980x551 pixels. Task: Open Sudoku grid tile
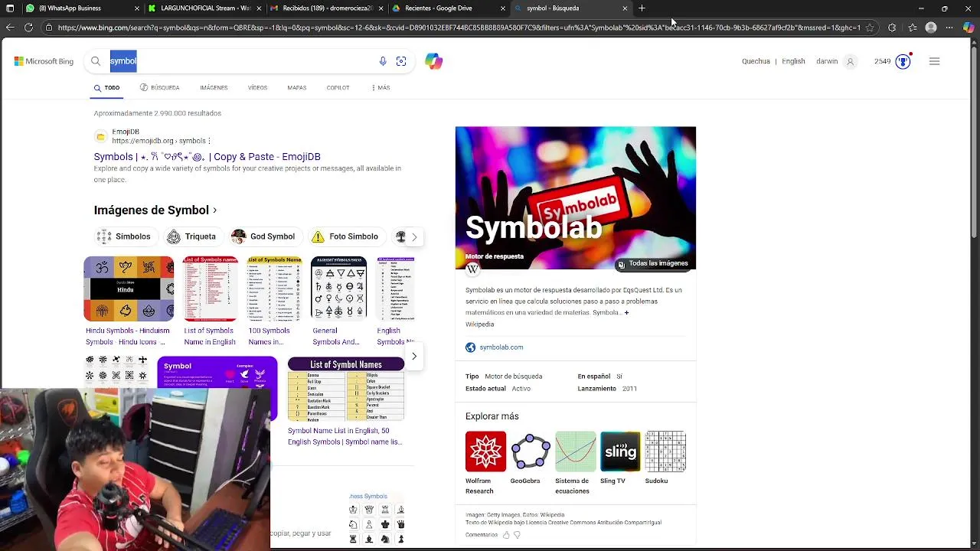click(x=665, y=452)
